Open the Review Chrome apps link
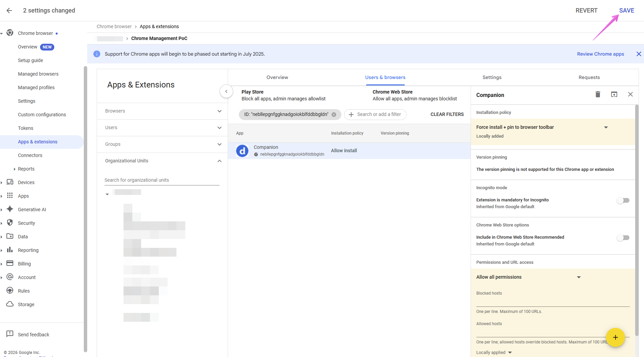Viewport: 644px width, 357px height. tap(600, 54)
